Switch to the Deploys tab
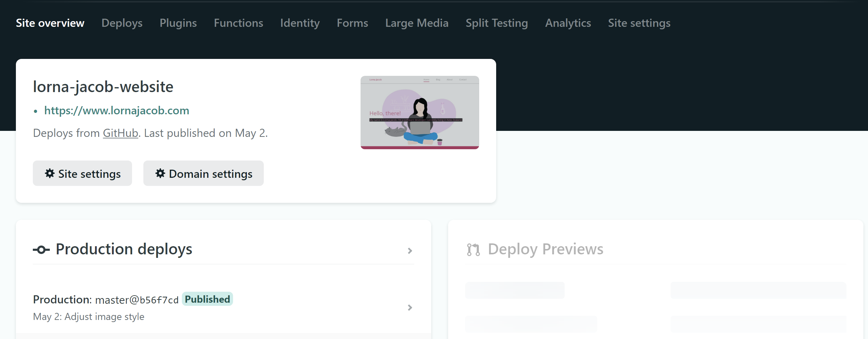This screenshot has width=868, height=339. click(x=122, y=23)
